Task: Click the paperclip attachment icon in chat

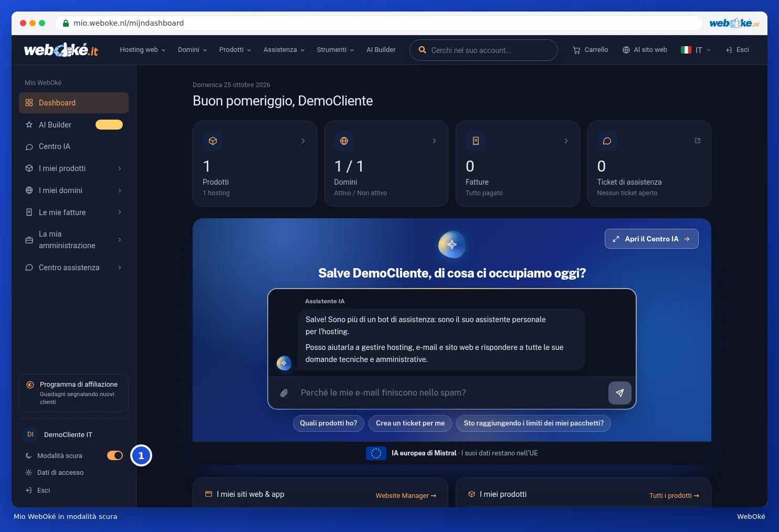Action: [284, 393]
